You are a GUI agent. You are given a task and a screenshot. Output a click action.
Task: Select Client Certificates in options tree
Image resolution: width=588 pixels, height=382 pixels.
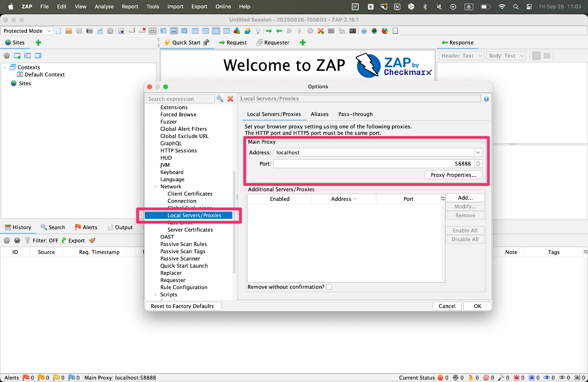tap(190, 194)
